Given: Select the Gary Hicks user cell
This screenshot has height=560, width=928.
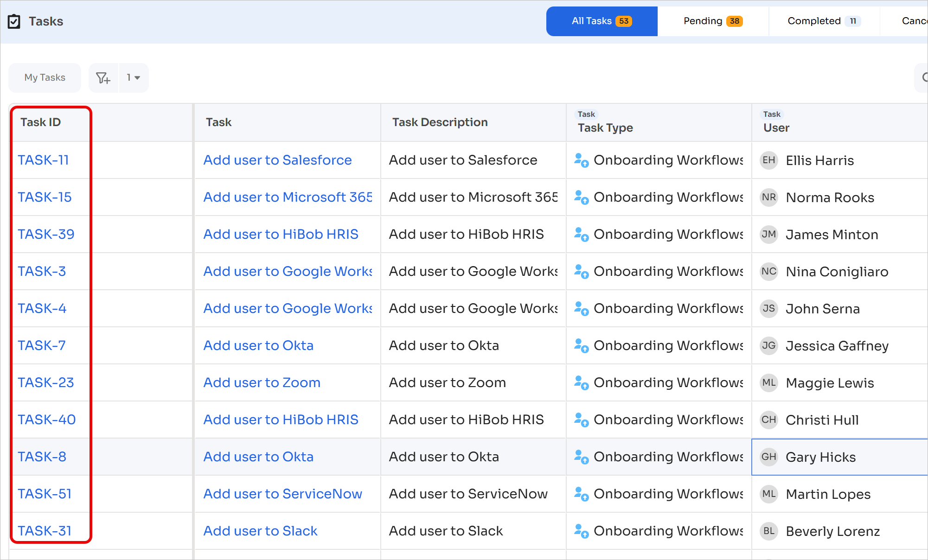Looking at the screenshot, I should [839, 457].
